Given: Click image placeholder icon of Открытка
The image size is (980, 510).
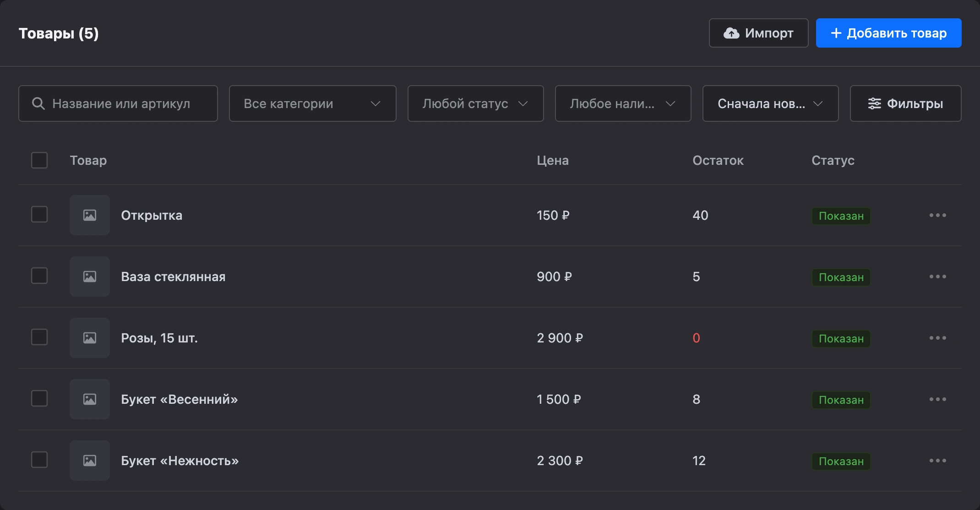Looking at the screenshot, I should tap(90, 215).
